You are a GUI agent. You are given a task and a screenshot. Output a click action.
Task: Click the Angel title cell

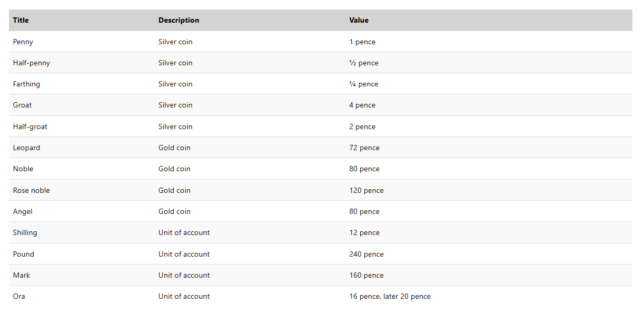pos(23,211)
